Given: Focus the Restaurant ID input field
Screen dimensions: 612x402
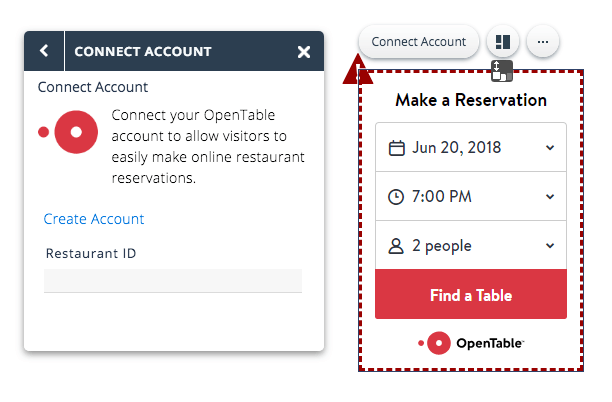Looking at the screenshot, I should point(173,280).
